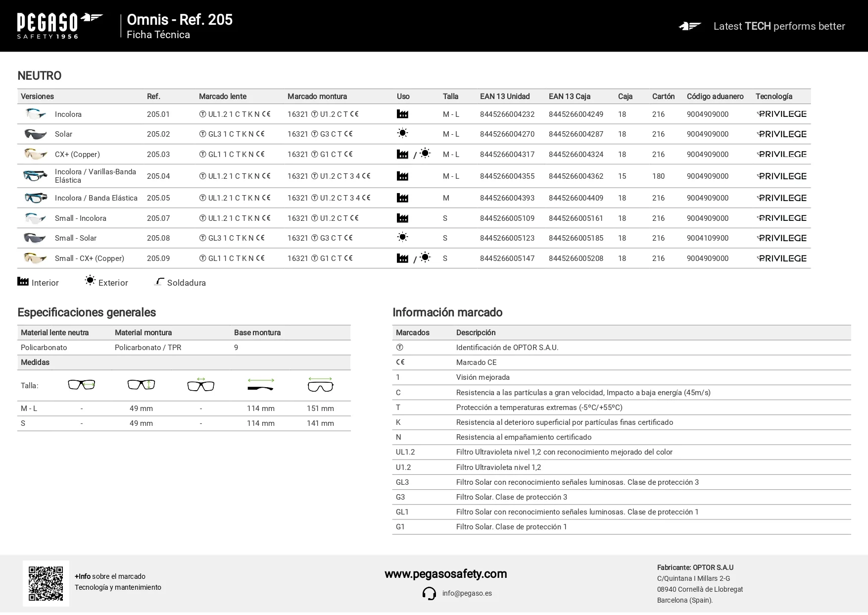
Task: Click the OPTOR identification mark symbol under Marcados
Action: 399,348
